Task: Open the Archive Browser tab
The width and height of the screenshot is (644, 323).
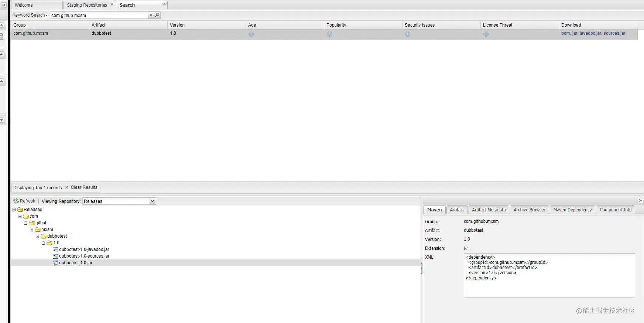Action: [529, 210]
